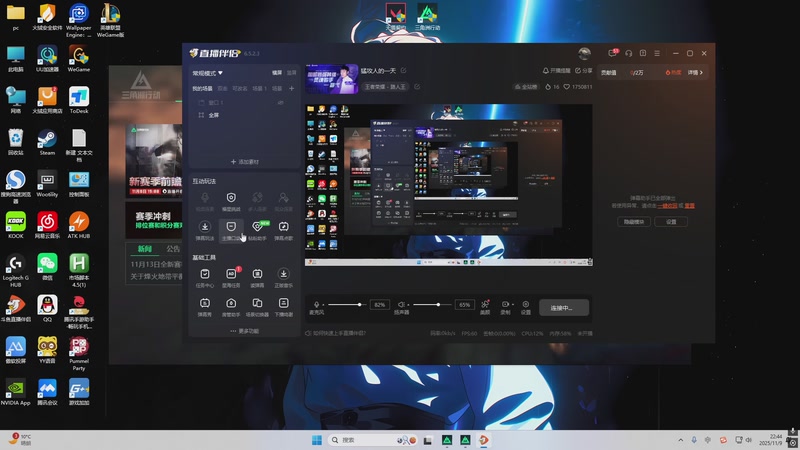Image resolution: width=800 pixels, height=450 pixels.
Task: Open the message icon with red badge
Action: [612, 53]
